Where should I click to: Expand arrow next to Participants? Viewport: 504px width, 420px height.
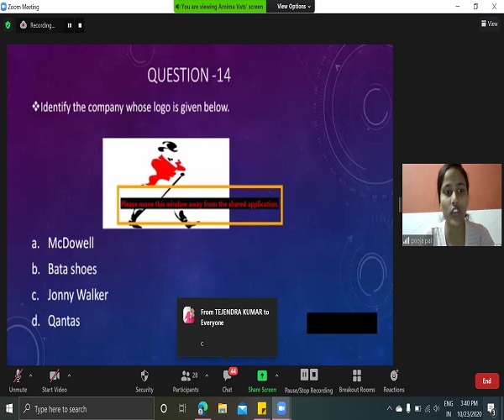(207, 375)
